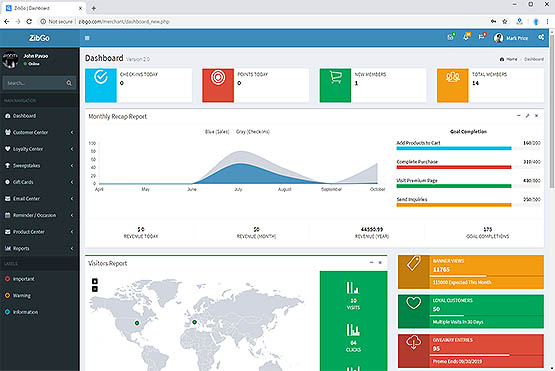Screen dimensions: 555x371
Task: Open the notifications bell icon
Action: pos(466,37)
